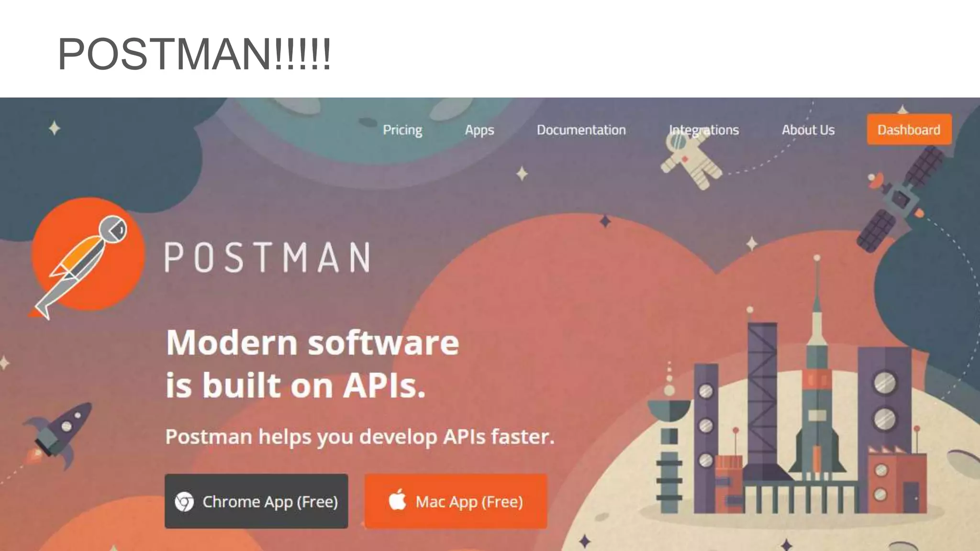The height and width of the screenshot is (551, 980).
Task: Click the 'Modern software is built on APIs' headline
Action: 312,364
